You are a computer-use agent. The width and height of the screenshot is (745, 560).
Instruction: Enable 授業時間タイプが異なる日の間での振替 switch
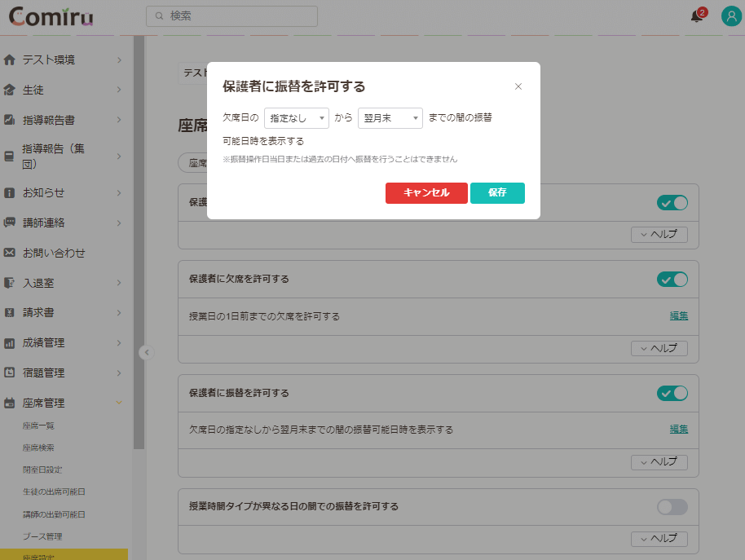pos(672,507)
